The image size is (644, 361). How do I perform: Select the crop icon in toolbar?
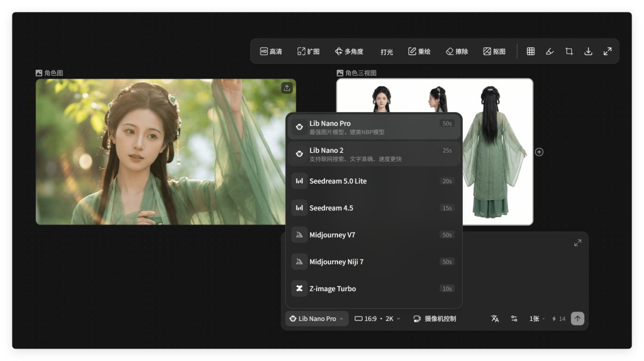569,52
